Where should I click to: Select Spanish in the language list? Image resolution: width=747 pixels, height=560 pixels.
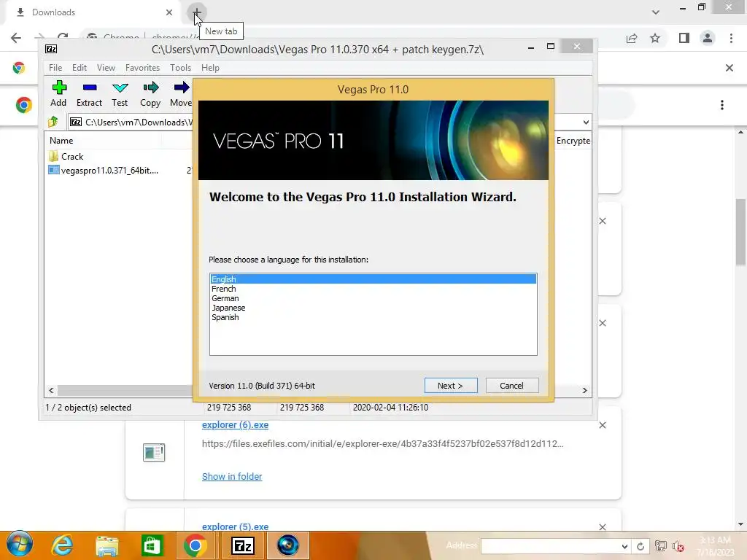(x=373, y=317)
